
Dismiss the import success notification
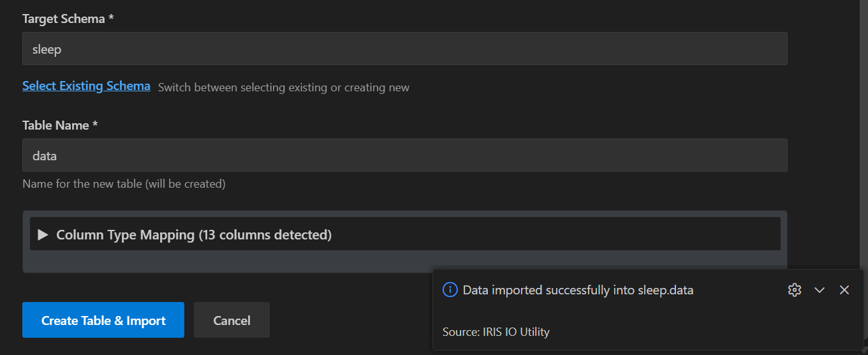(x=844, y=290)
